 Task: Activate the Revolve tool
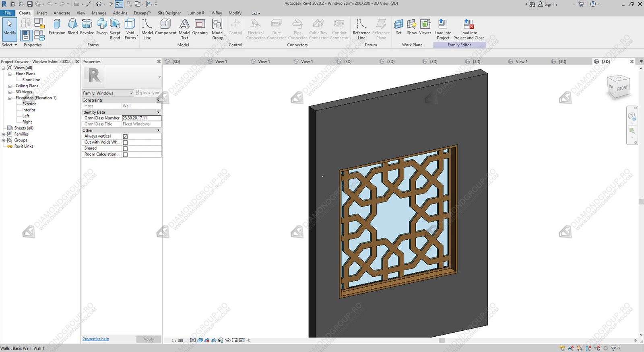click(x=87, y=27)
